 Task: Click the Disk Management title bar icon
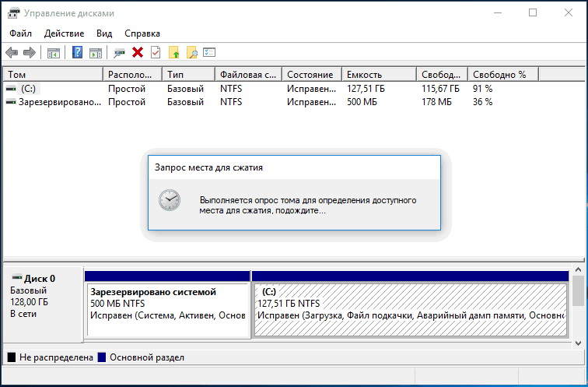[x=13, y=13]
